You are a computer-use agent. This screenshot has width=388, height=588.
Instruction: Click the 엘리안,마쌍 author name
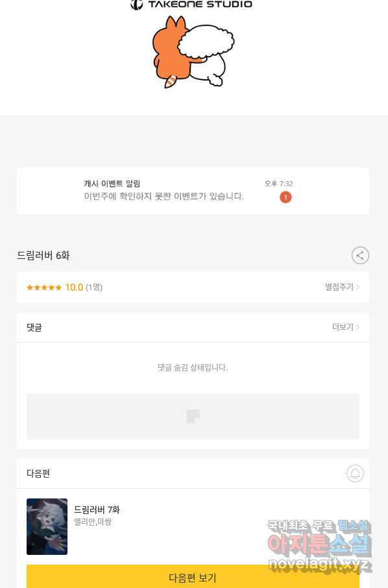[93, 522]
